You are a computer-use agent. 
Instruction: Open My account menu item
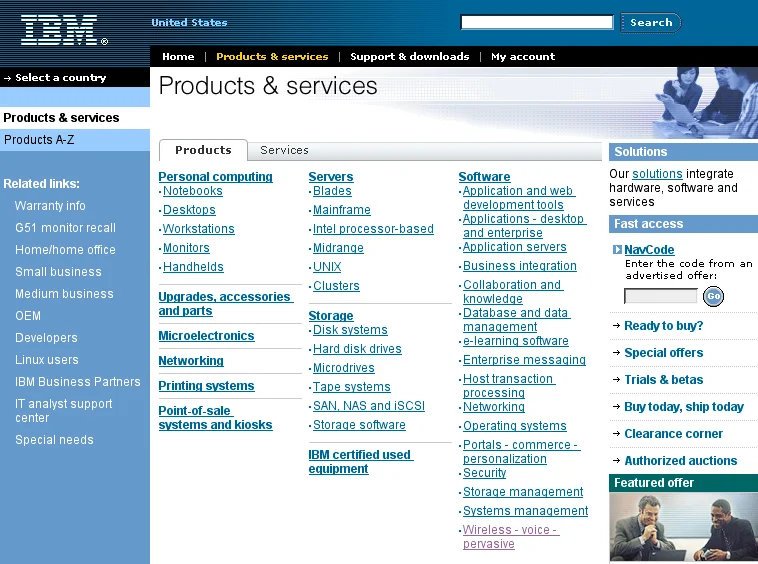pyautogui.click(x=523, y=57)
